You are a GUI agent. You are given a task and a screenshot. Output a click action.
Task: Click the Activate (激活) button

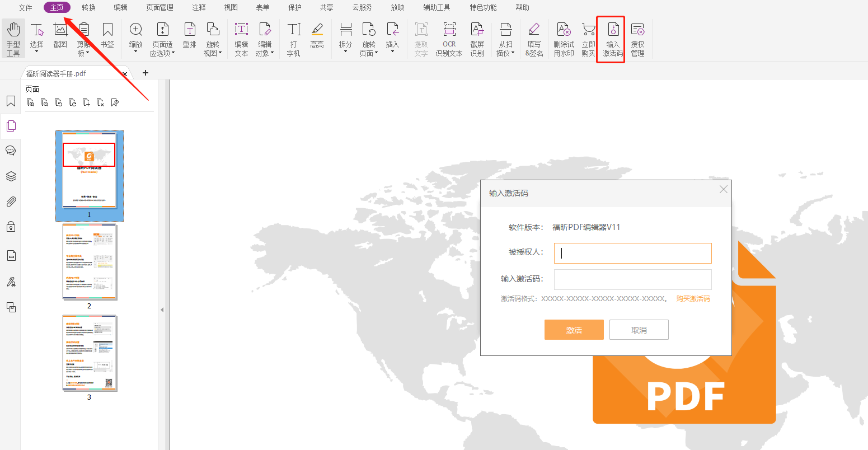tap(574, 330)
